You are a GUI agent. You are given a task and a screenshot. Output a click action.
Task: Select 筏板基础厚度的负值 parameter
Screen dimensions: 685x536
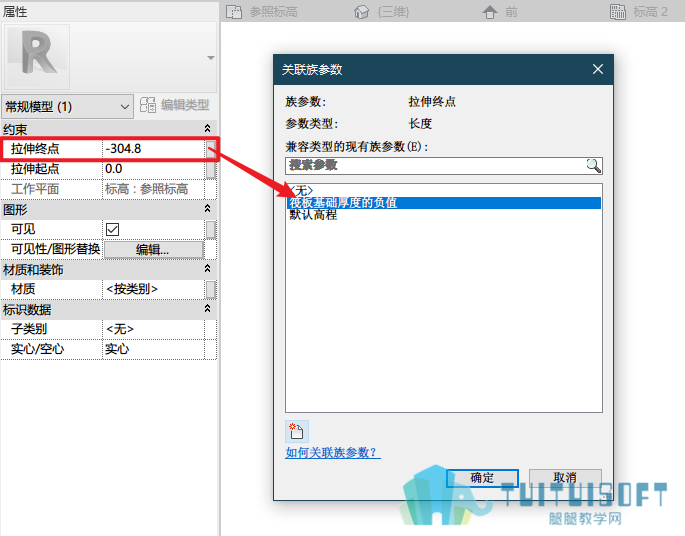click(x=444, y=203)
